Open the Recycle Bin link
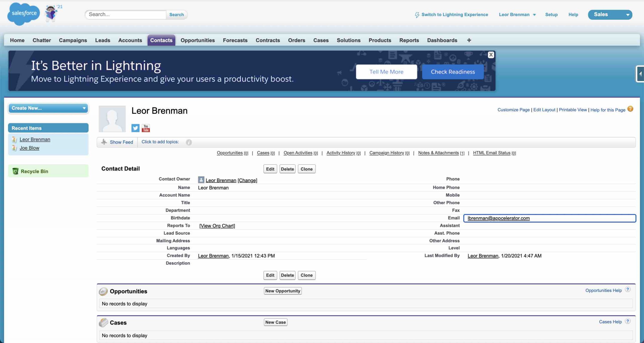This screenshot has height=343, width=644. coord(34,171)
